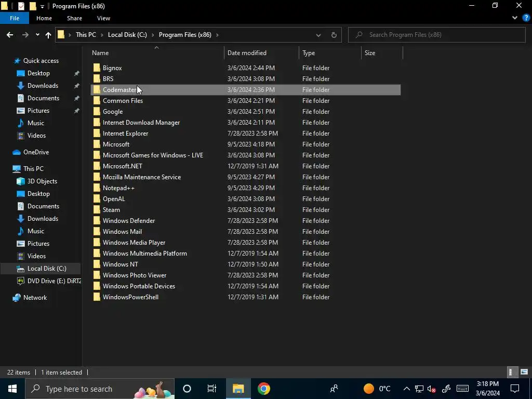Select the Notepad++ folder icon
The image size is (532, 399).
coord(97,188)
